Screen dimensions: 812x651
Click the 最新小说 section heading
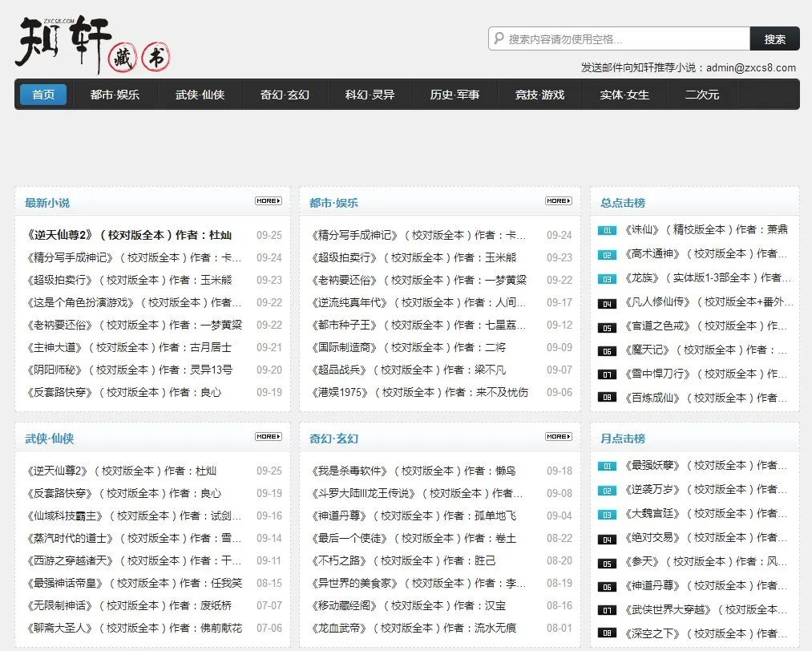[47, 203]
